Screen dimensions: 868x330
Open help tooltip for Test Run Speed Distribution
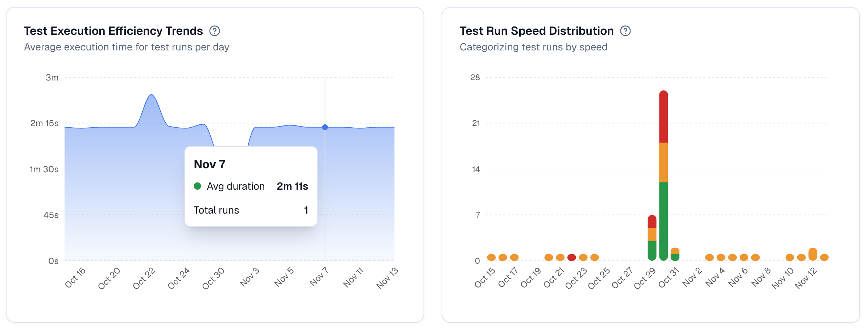click(625, 31)
